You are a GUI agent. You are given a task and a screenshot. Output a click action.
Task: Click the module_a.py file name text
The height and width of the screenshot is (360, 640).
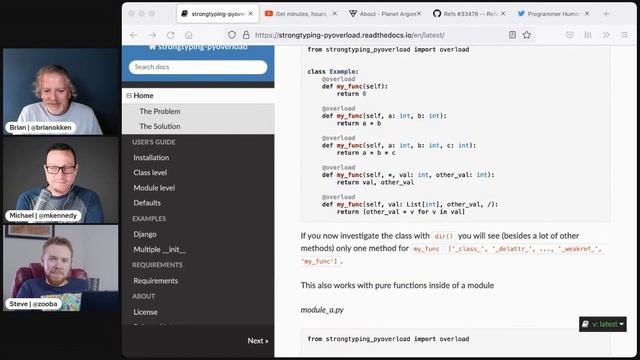click(x=322, y=310)
